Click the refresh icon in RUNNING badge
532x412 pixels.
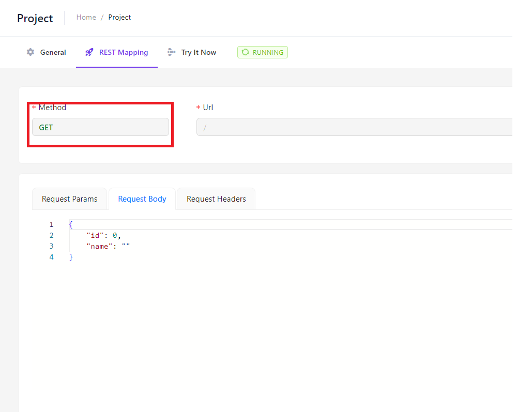(245, 52)
